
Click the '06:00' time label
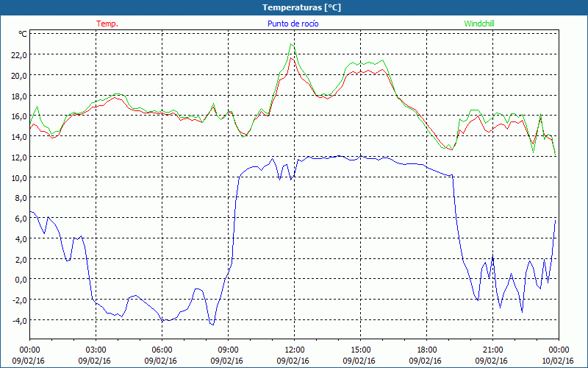tap(162, 350)
